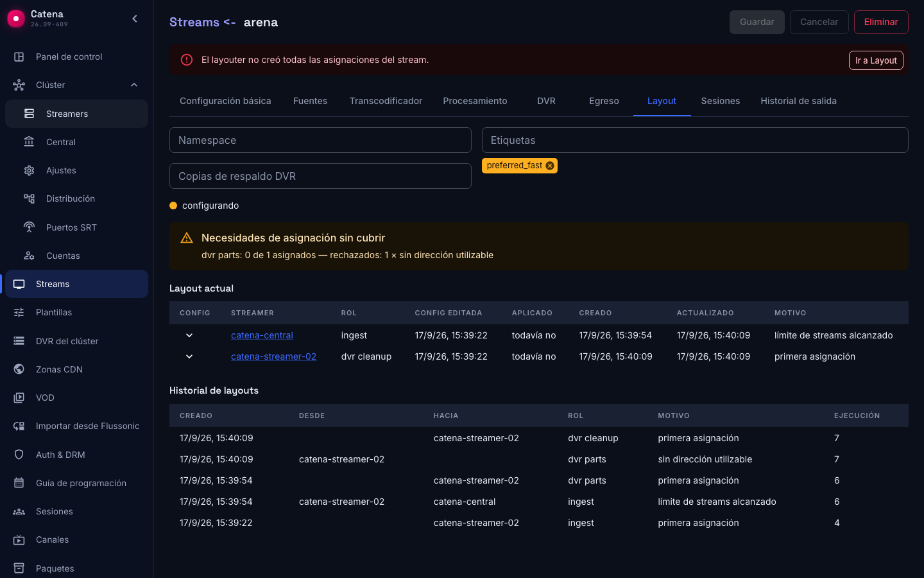Click the "configurando" status label
This screenshot has width=924, height=578.
[210, 206]
